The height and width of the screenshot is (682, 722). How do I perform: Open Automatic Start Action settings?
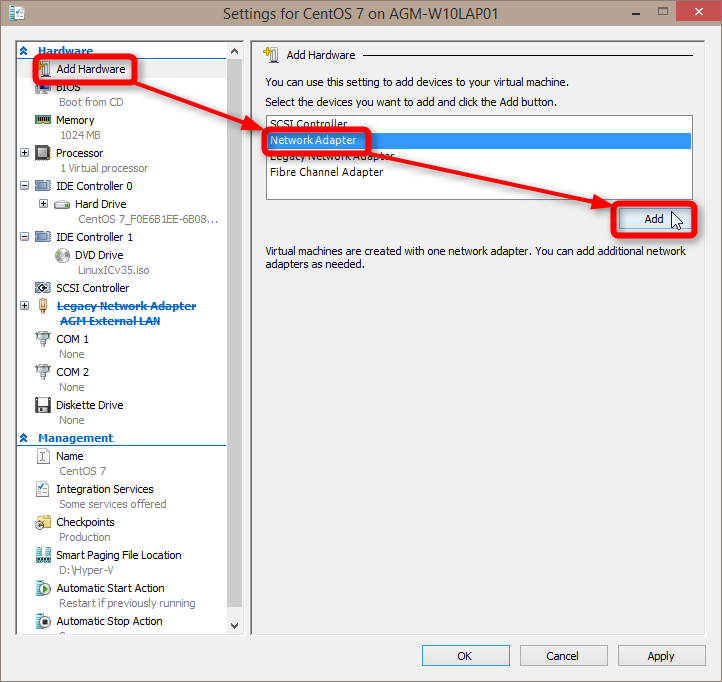[111, 588]
